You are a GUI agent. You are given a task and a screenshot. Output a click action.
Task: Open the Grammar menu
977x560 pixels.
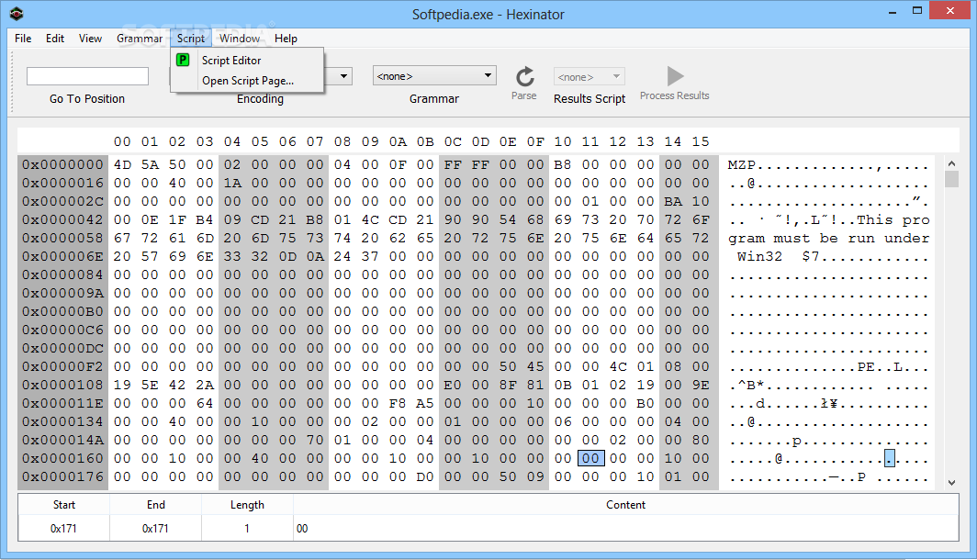pyautogui.click(x=140, y=38)
